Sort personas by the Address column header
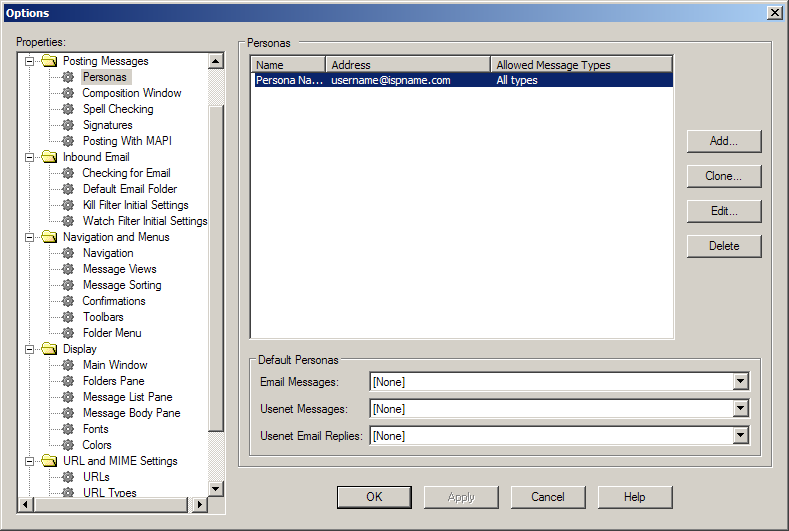This screenshot has height=531, width=789. pyautogui.click(x=408, y=65)
